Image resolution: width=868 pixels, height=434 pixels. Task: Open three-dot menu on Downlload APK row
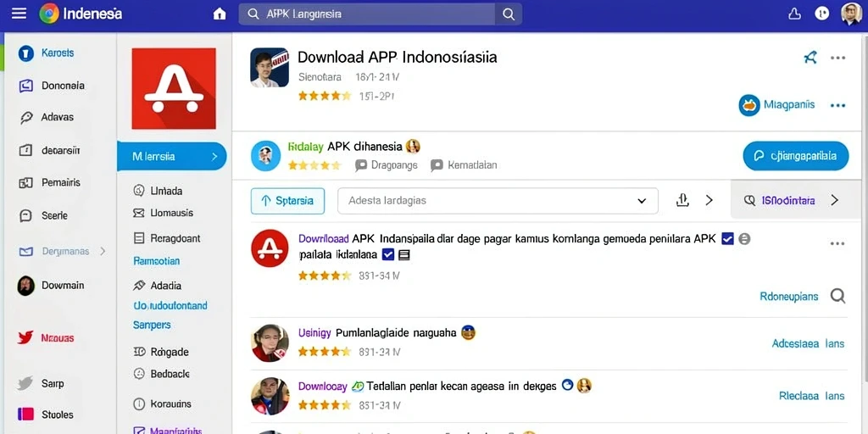pos(837,243)
